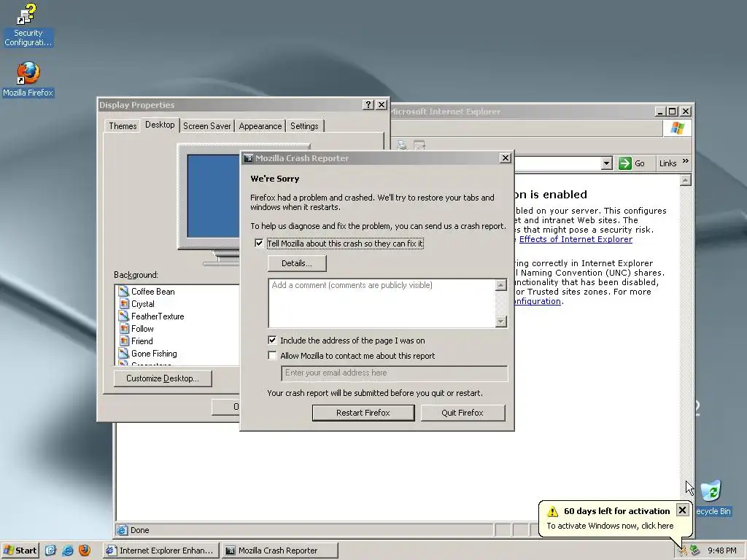The height and width of the screenshot is (560, 747).
Task: Close the Mozilla Crash Reporter dialog
Action: 506,158
